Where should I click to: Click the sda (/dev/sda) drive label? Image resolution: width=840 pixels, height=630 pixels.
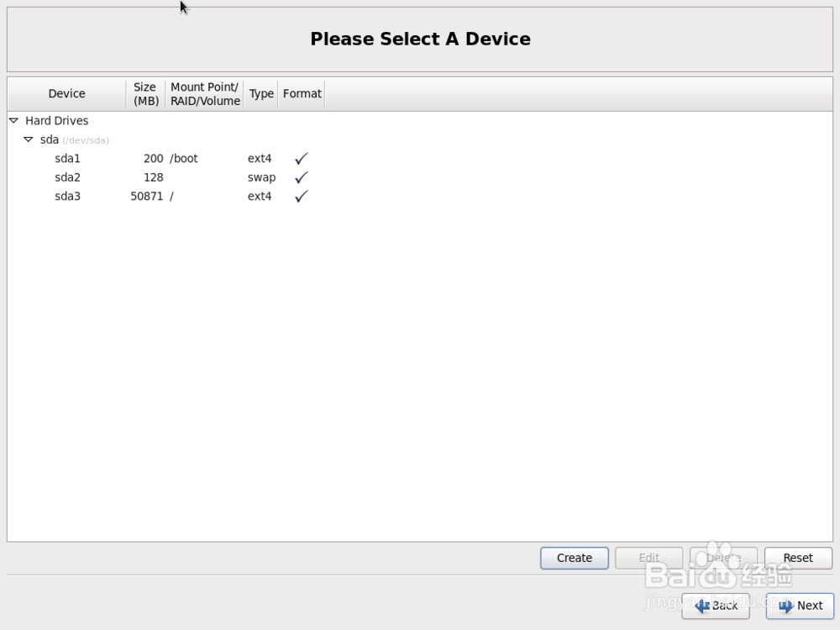click(75, 139)
